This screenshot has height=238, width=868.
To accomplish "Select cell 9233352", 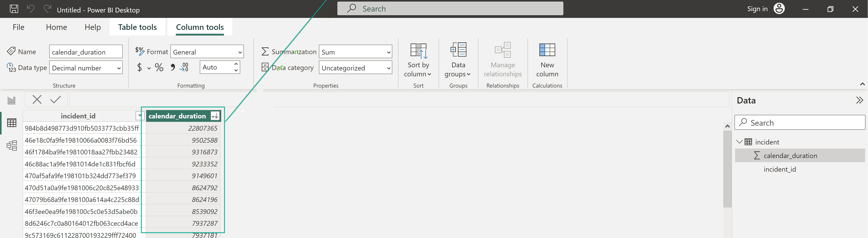I will tap(183, 164).
